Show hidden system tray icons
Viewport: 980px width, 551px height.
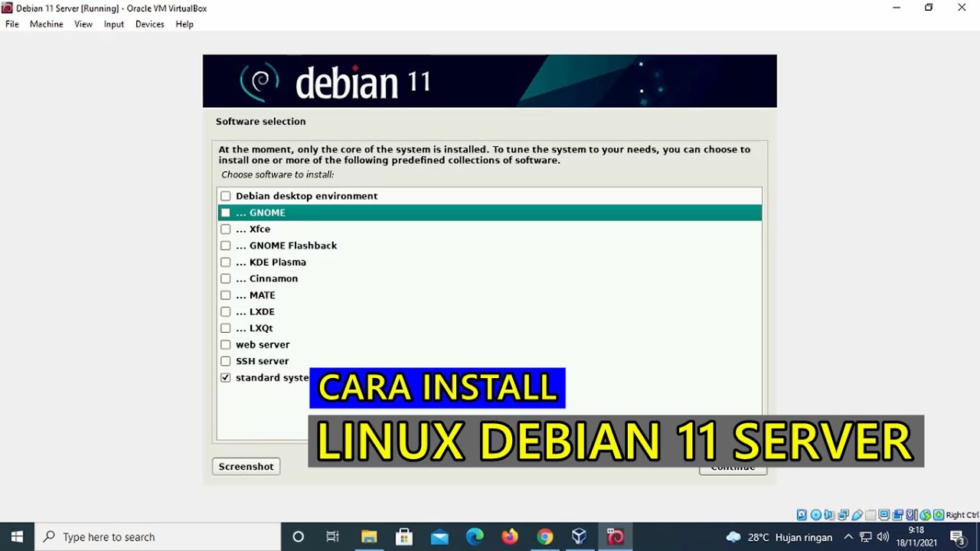tap(848, 536)
